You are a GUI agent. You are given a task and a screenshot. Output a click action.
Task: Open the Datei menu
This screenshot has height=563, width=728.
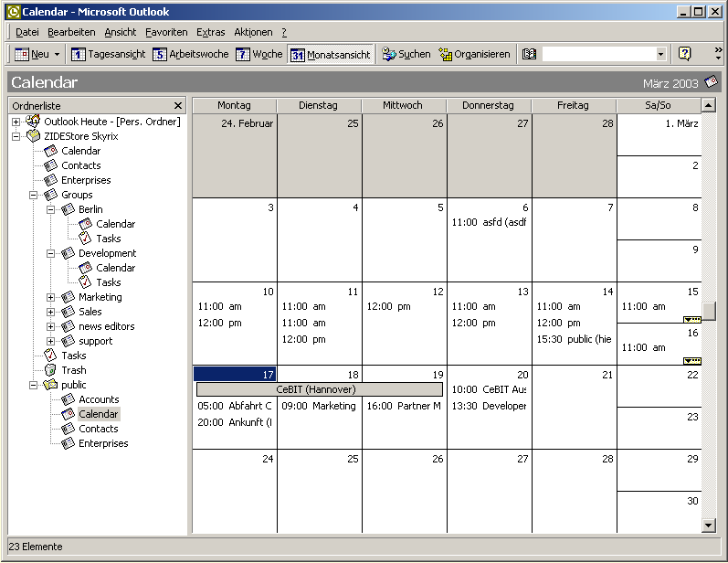click(x=26, y=32)
